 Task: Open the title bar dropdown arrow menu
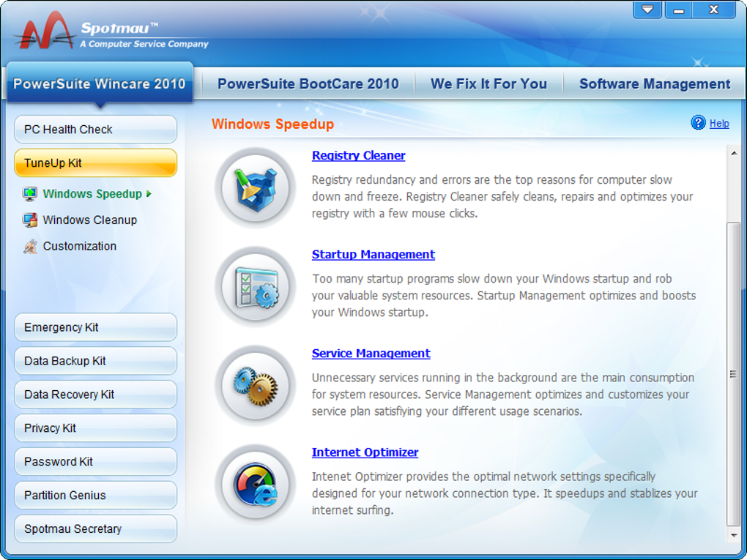pos(647,10)
